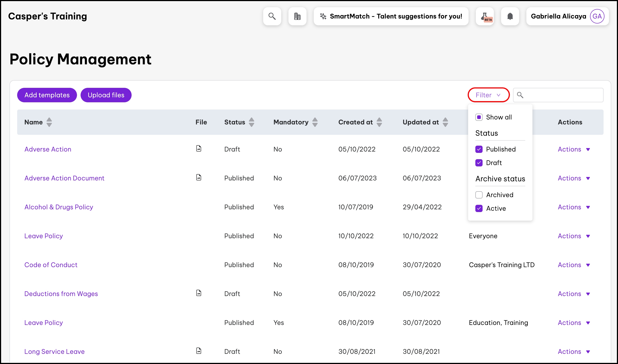Open notifications bell icon
Viewport: 618px width, 364px height.
(x=510, y=16)
